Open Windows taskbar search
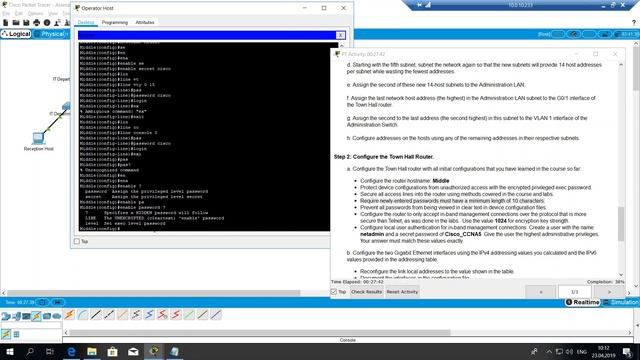This screenshot has width=640, height=360. 30,351
